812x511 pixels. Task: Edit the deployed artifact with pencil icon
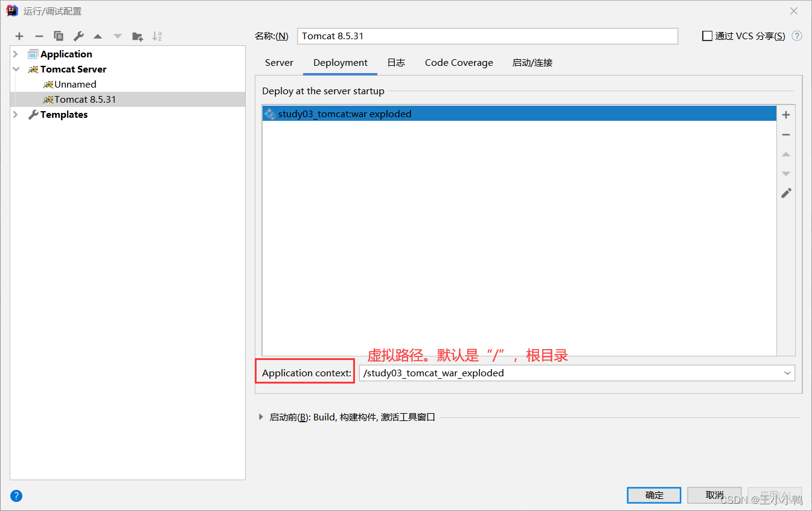[x=785, y=193]
